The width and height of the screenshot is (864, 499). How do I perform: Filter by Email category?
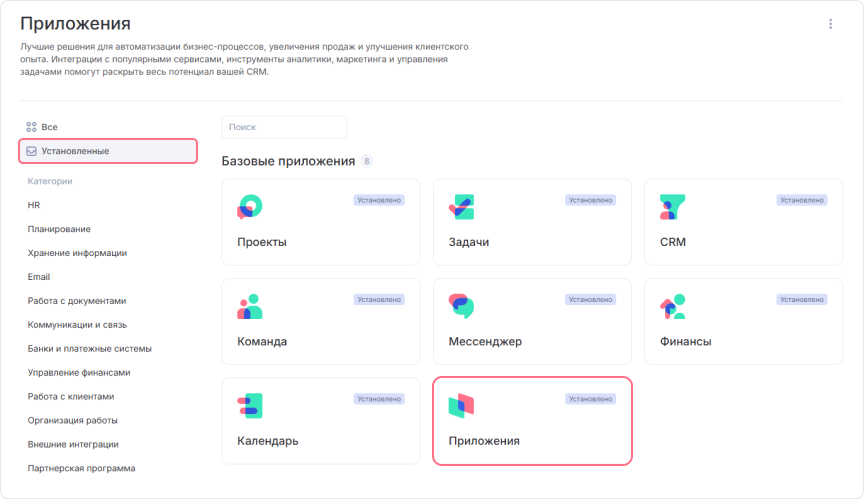tap(39, 277)
